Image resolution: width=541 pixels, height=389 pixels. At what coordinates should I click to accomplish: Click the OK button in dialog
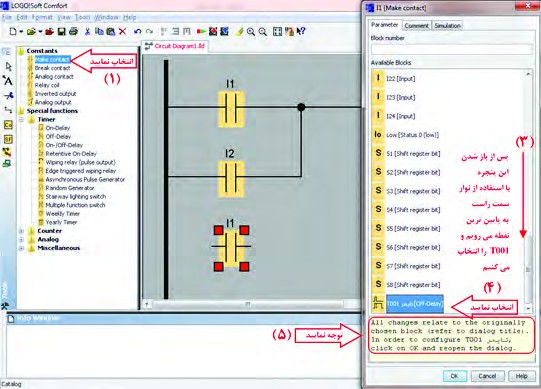pos(454,376)
